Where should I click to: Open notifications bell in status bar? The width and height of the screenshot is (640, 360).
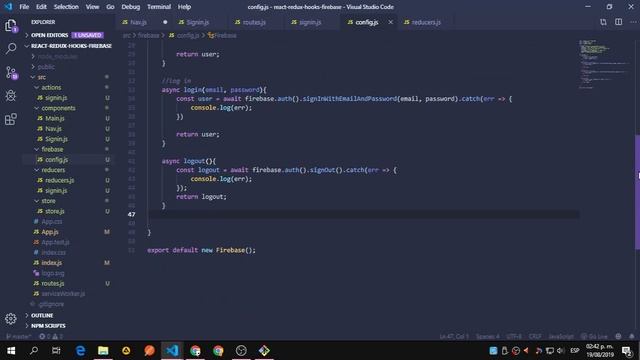coord(631,336)
